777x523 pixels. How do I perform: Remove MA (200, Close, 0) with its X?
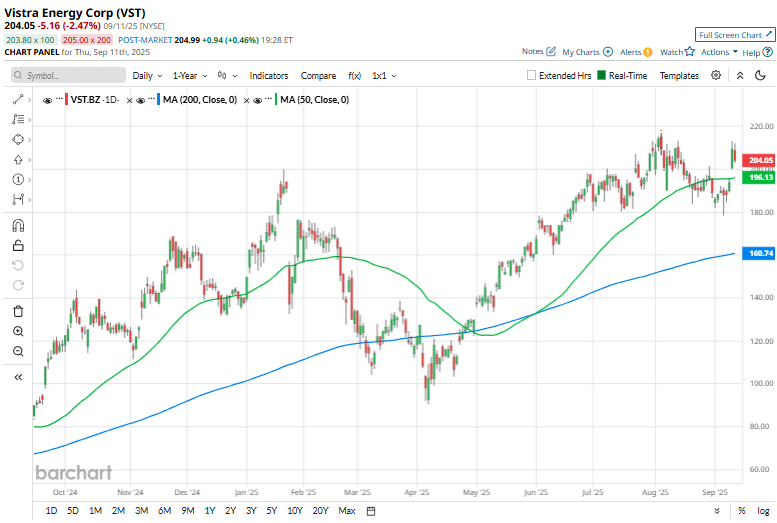pos(246,101)
